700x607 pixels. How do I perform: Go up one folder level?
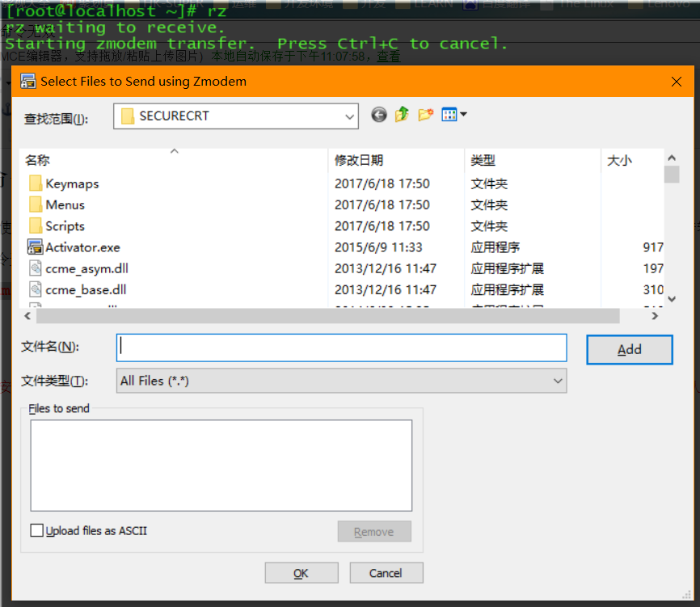click(403, 115)
